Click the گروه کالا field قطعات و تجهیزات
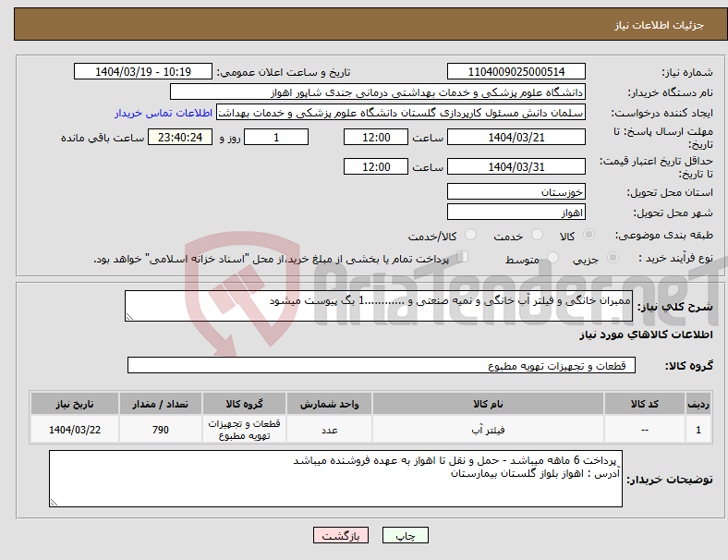Screen dimensions: 728x560 point(382,365)
